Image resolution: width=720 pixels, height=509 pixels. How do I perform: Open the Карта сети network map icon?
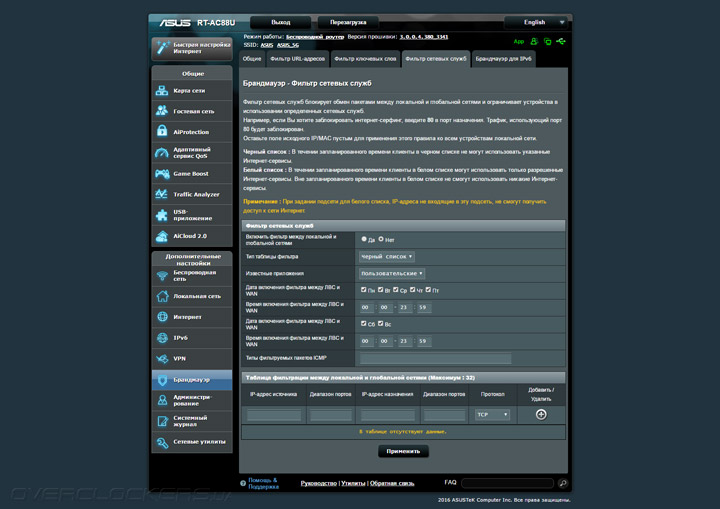[164, 90]
